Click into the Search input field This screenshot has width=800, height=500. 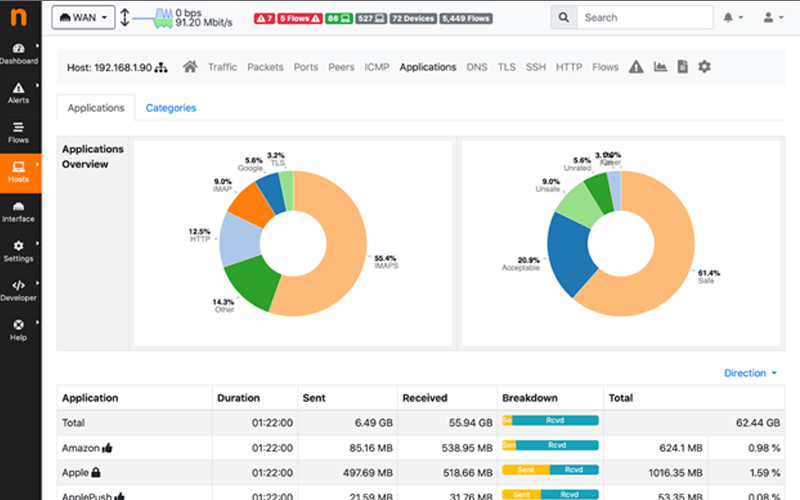click(x=645, y=18)
